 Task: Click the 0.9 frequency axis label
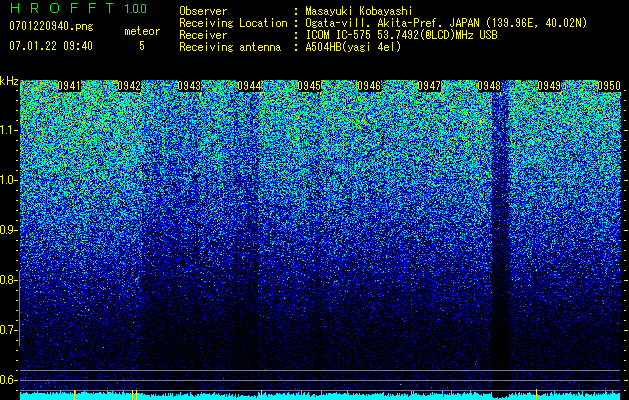[8, 230]
